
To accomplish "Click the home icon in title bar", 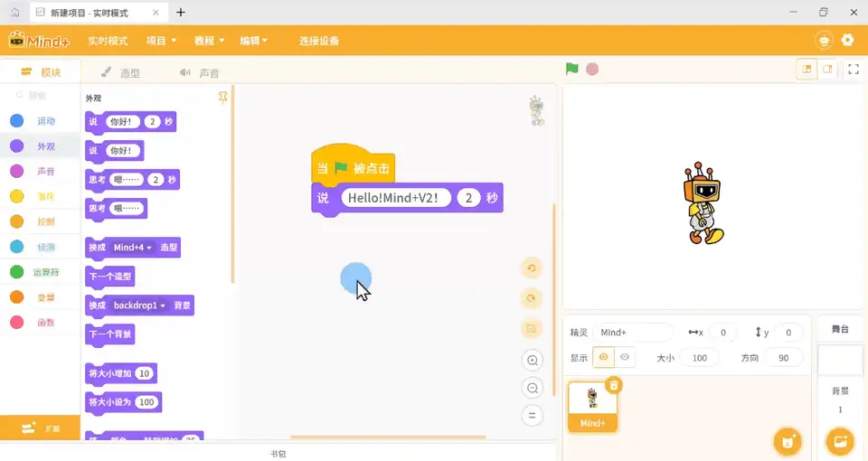I will tap(15, 12).
